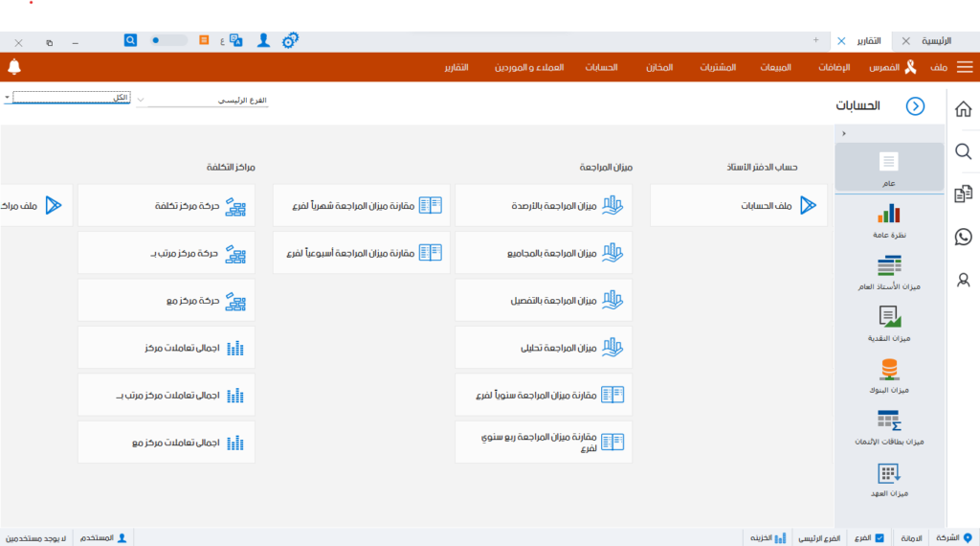Screen dimensions: 980x546
Task: Open the المبيعات menu
Action: tap(775, 68)
